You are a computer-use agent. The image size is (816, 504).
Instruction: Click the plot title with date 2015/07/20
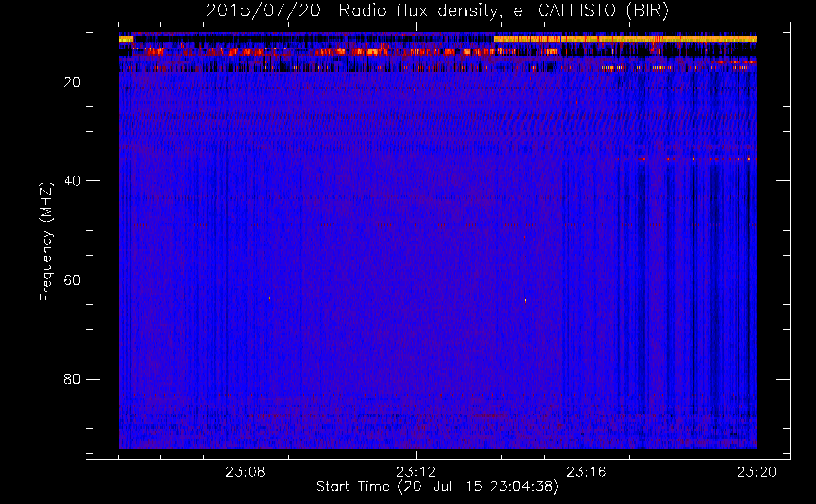pyautogui.click(x=437, y=10)
